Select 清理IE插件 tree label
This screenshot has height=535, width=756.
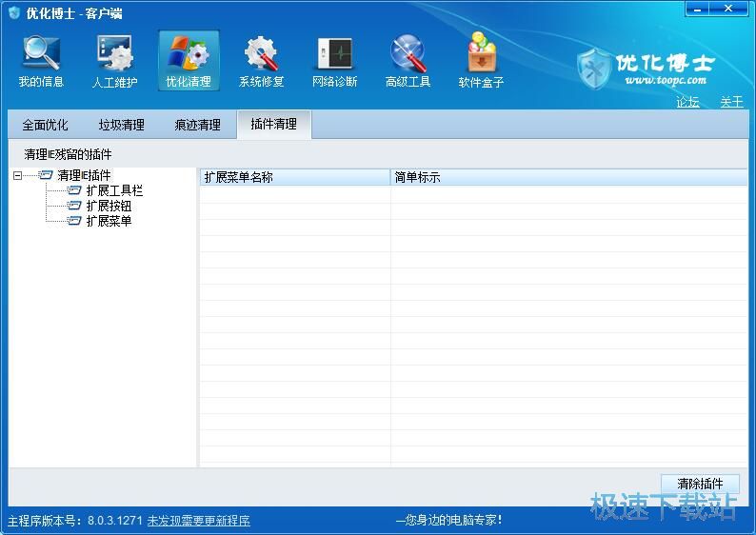coord(84,175)
